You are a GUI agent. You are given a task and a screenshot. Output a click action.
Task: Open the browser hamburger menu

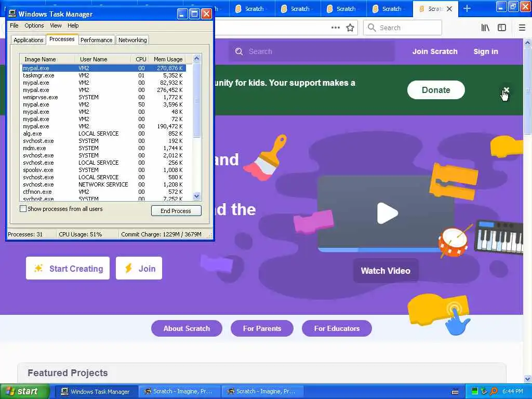(x=522, y=28)
